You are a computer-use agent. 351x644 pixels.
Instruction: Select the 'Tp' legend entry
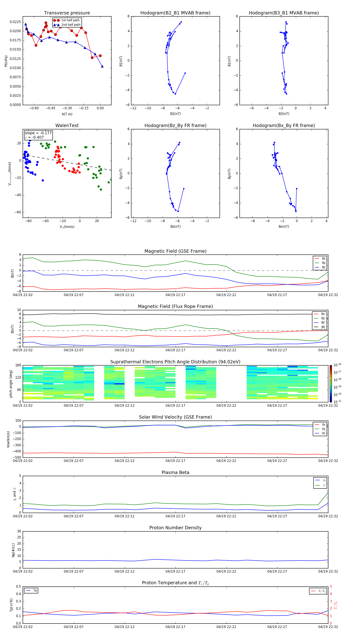(x=31, y=591)
